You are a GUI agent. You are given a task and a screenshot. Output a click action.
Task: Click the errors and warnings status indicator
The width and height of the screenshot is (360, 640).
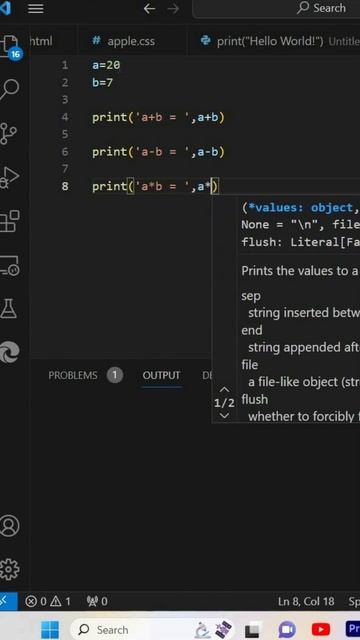pos(48,601)
